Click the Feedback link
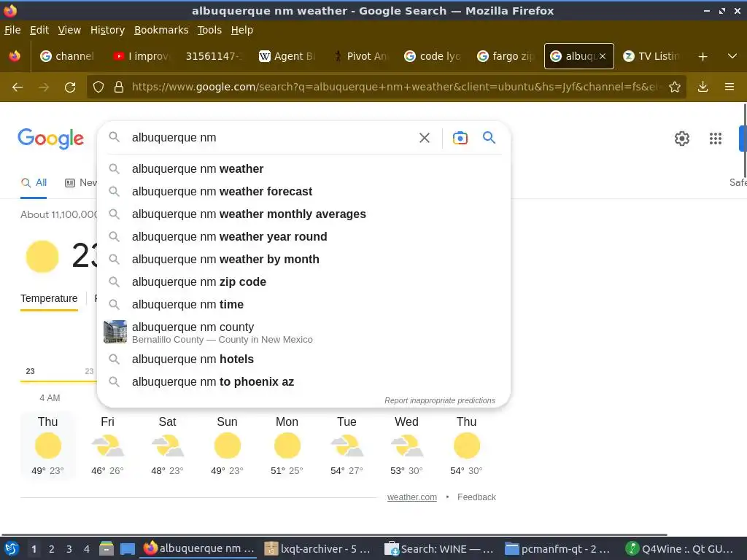This screenshot has width=747, height=560. tap(476, 497)
